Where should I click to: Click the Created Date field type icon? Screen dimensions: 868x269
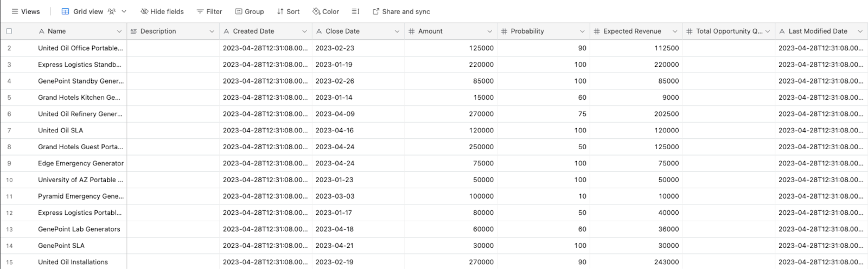(227, 31)
